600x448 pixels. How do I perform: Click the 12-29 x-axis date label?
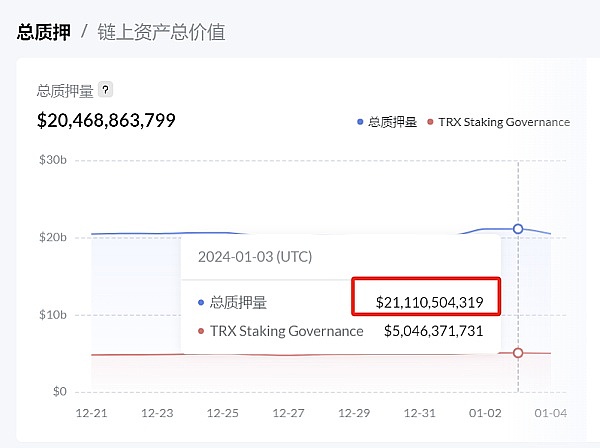click(x=354, y=412)
